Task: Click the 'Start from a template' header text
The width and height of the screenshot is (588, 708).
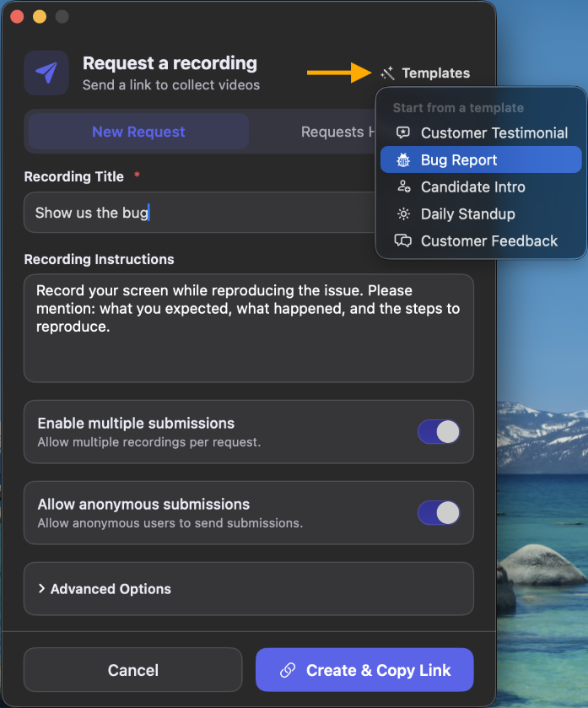Action: coord(458,108)
